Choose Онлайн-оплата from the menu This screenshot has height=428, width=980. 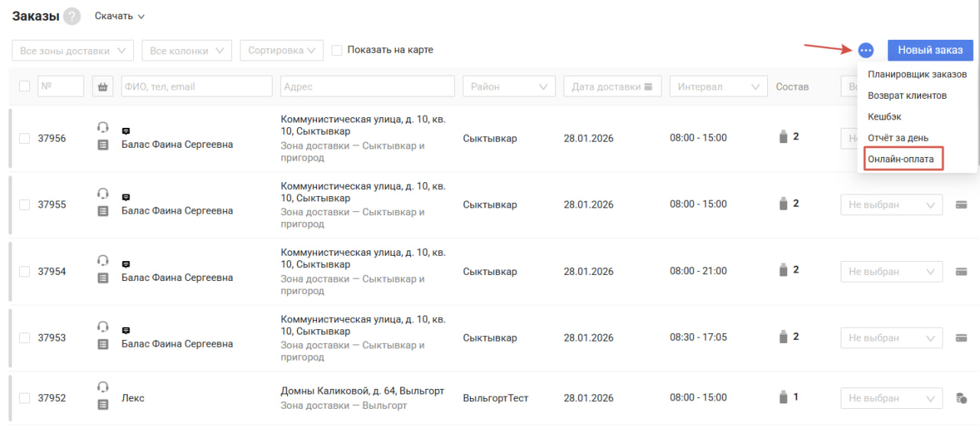(900, 158)
